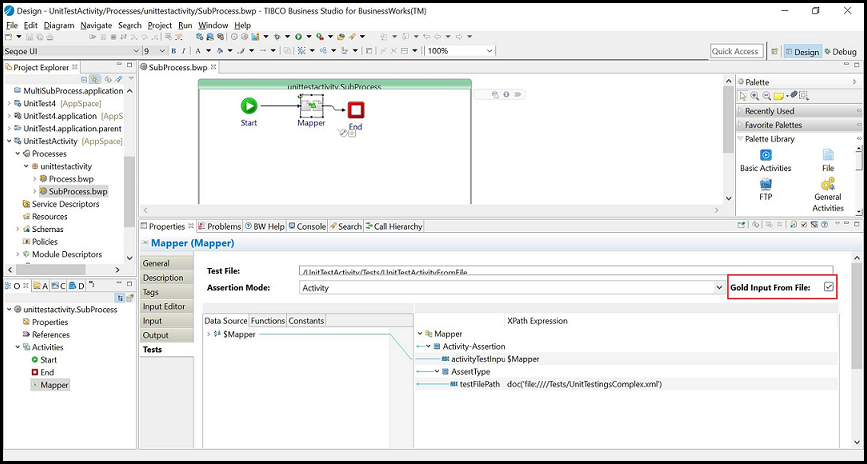Screen dimensions: 867x464
Task: Expand the UnitTest4 project node
Action: 9,103
